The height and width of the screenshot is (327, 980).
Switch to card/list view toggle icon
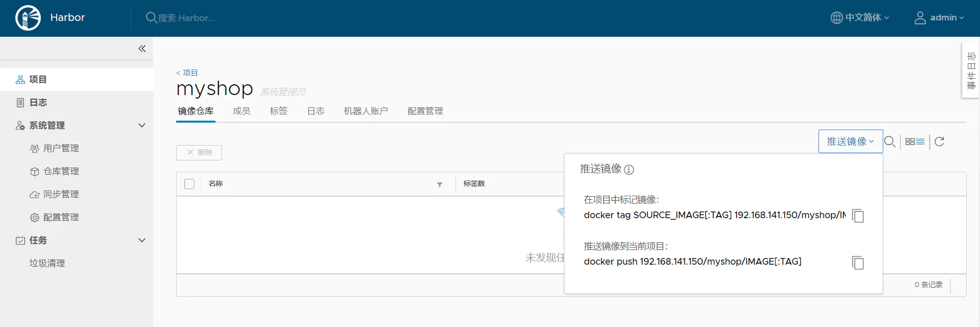(x=915, y=142)
